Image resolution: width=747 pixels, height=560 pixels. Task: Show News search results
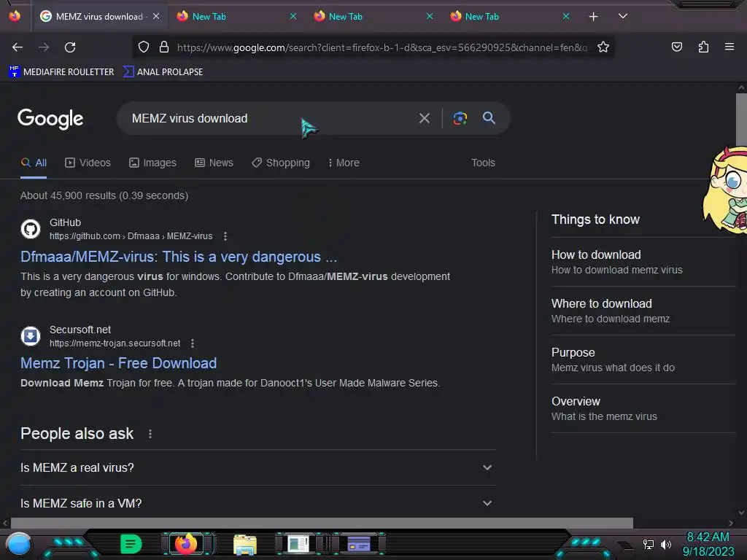pos(214,163)
